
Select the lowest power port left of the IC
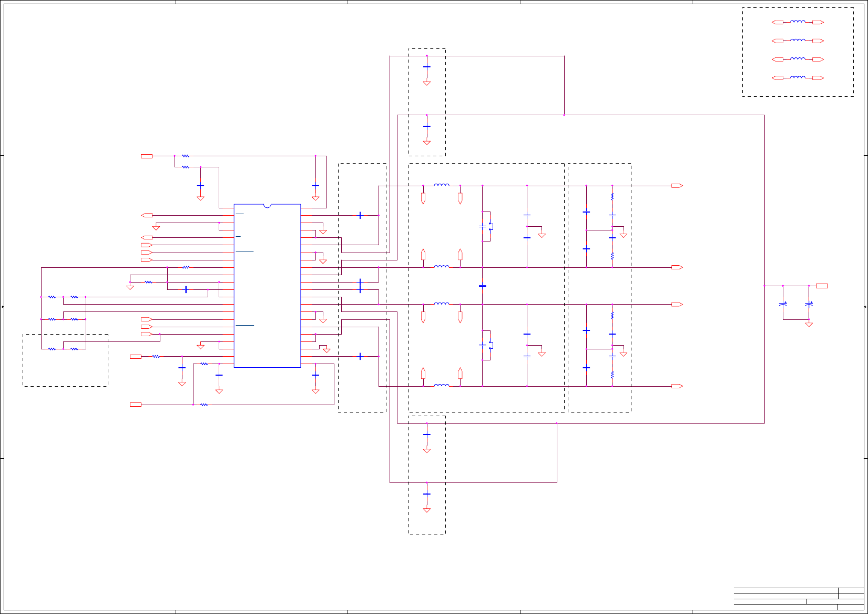coord(136,405)
